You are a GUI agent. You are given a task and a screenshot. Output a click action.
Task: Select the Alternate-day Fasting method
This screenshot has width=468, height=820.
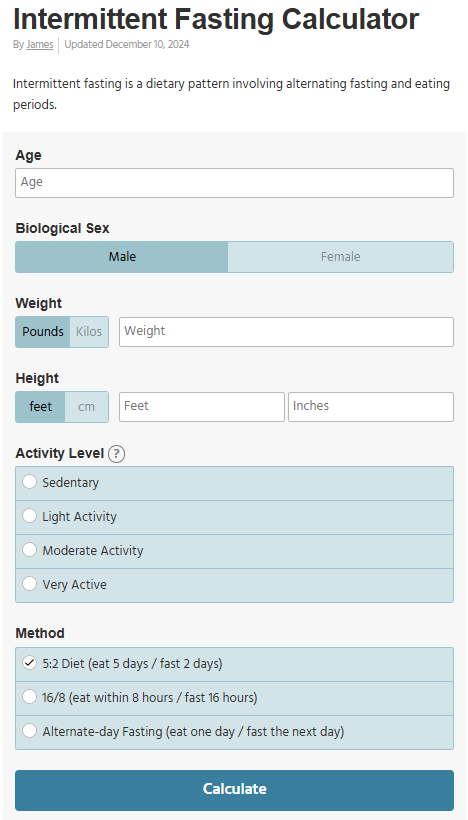point(234,732)
